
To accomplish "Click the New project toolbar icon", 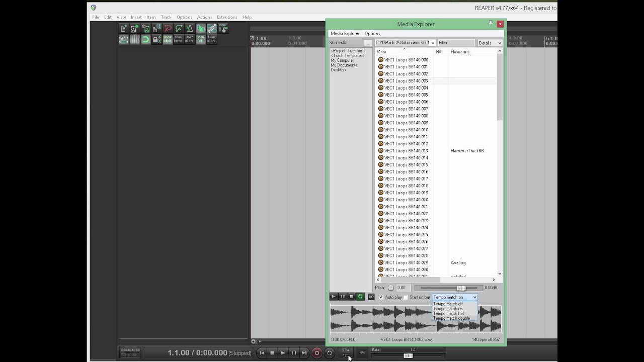I will 124,29.
